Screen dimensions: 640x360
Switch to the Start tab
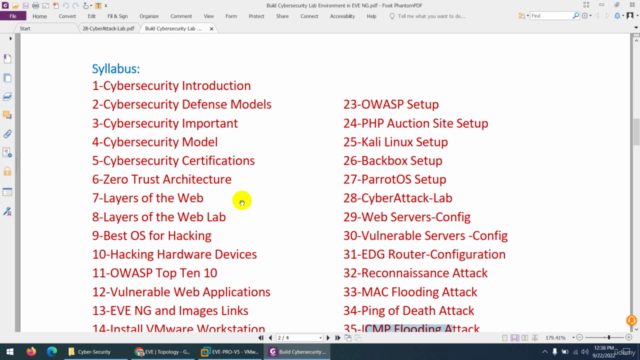[25, 29]
